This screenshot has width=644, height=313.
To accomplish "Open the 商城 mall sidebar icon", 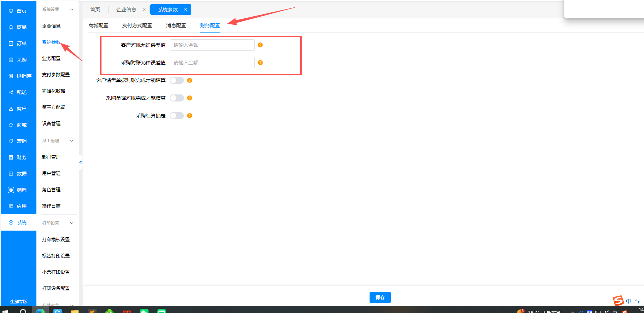I will (x=11, y=125).
